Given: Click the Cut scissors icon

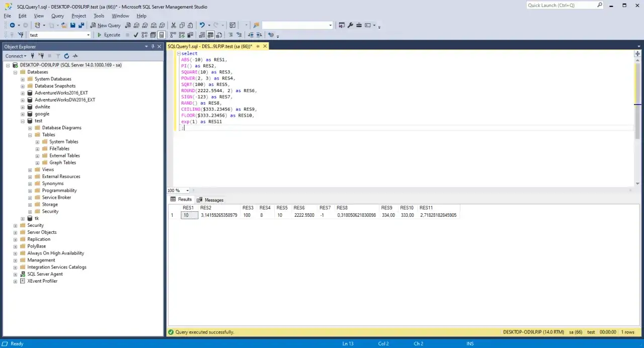Looking at the screenshot, I should click(x=173, y=25).
